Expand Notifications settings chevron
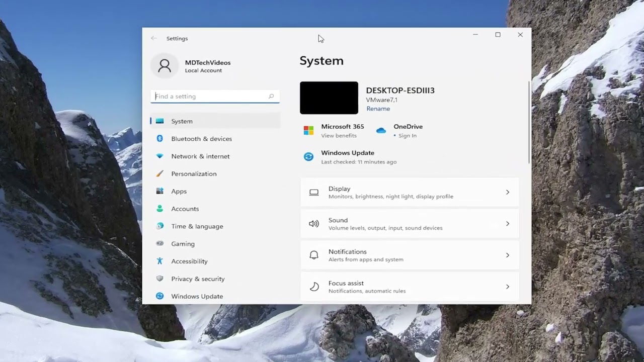The image size is (644, 362). point(507,255)
